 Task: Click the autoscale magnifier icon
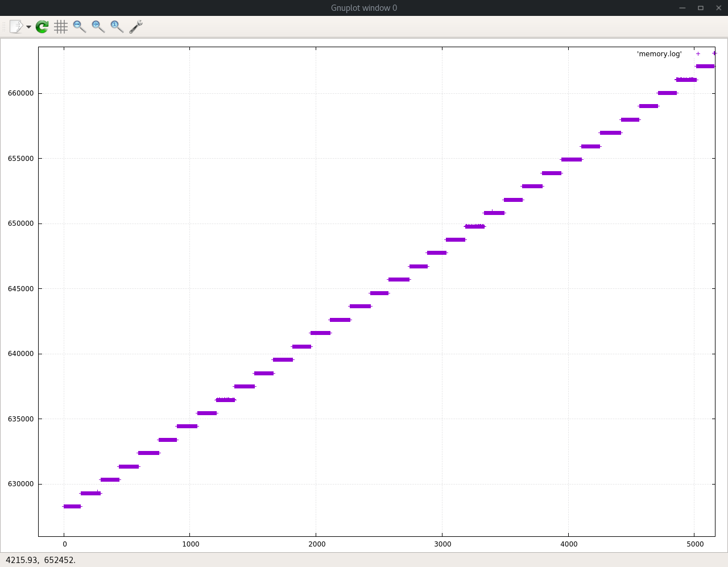[x=117, y=27]
